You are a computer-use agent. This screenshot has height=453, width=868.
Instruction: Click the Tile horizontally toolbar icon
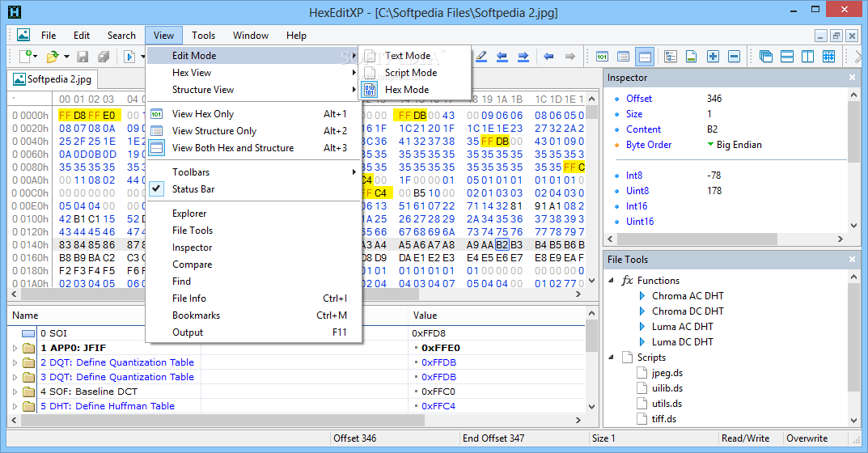787,56
